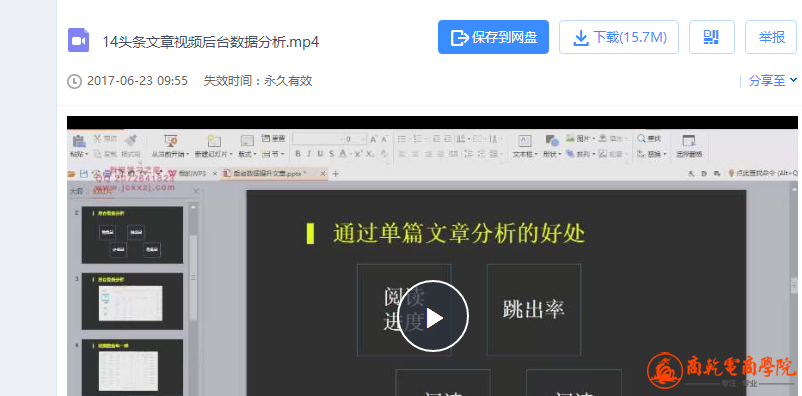This screenshot has height=396, width=802.
Task: Click the 大纲 outline tab in video panel
Action: click(x=76, y=191)
